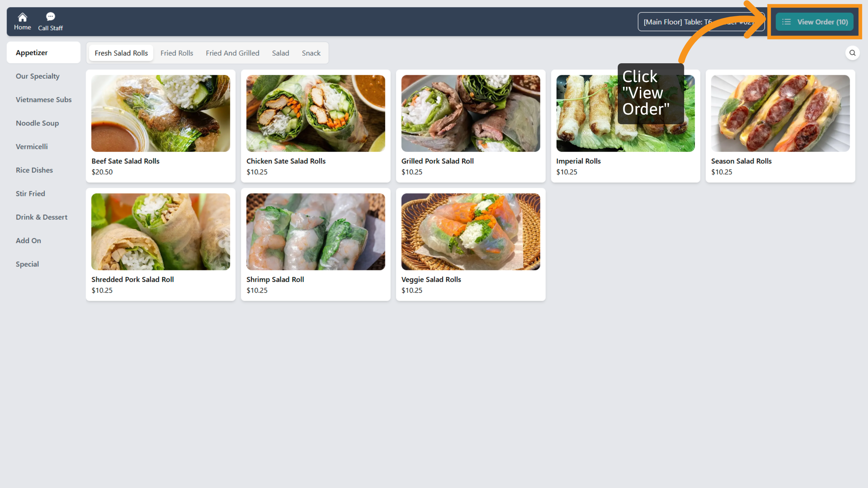Viewport: 868px width, 488px height.
Task: Go to Vietnamese Subs category
Action: 43,99
